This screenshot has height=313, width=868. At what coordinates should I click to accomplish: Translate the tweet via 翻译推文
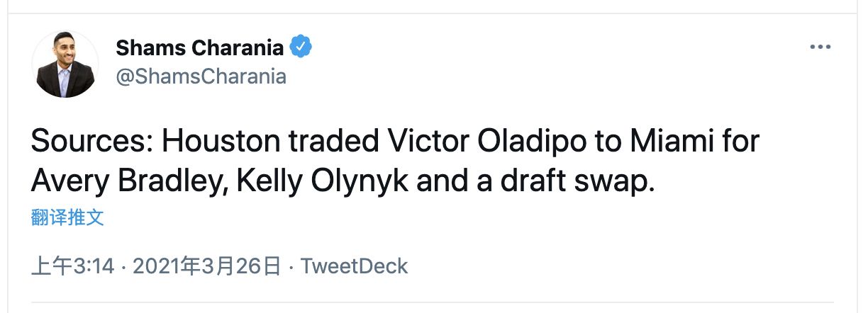pos(67,217)
